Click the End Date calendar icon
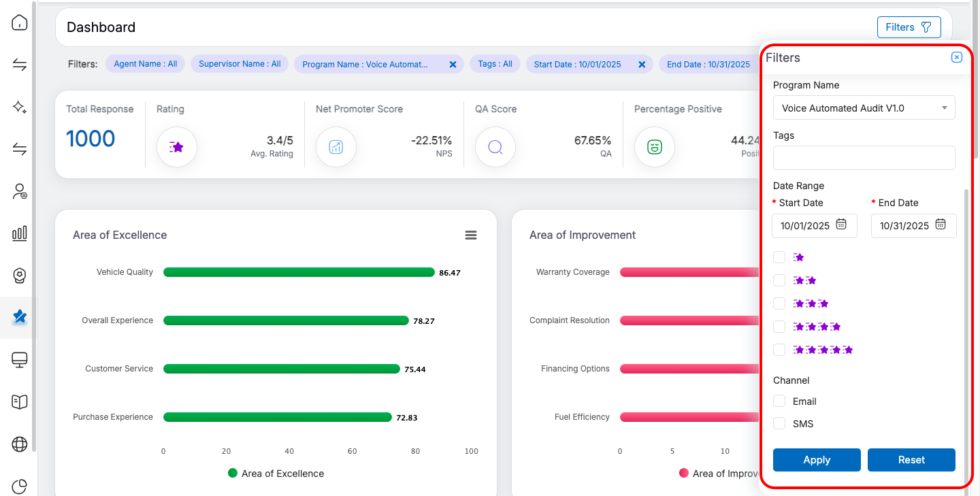 point(941,225)
